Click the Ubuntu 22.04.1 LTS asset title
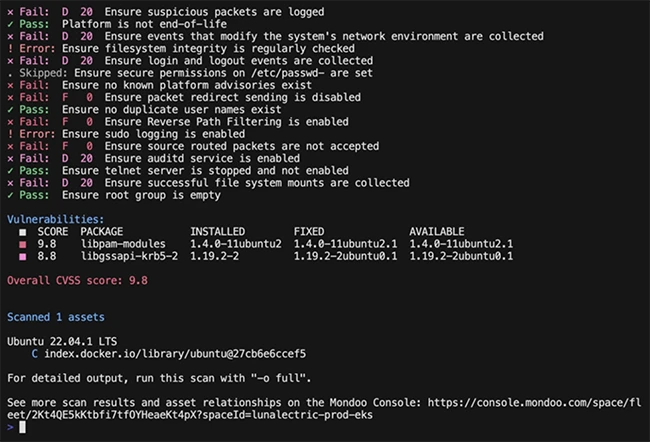 (62, 341)
